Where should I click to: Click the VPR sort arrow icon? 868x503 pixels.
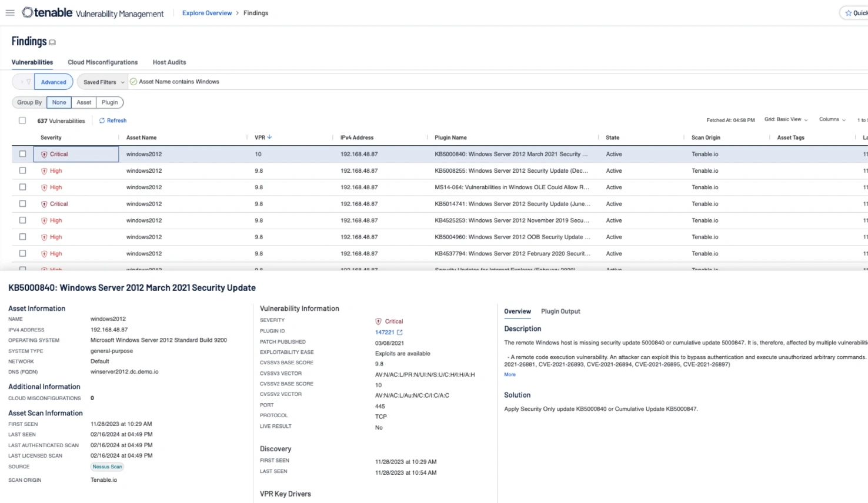click(270, 137)
